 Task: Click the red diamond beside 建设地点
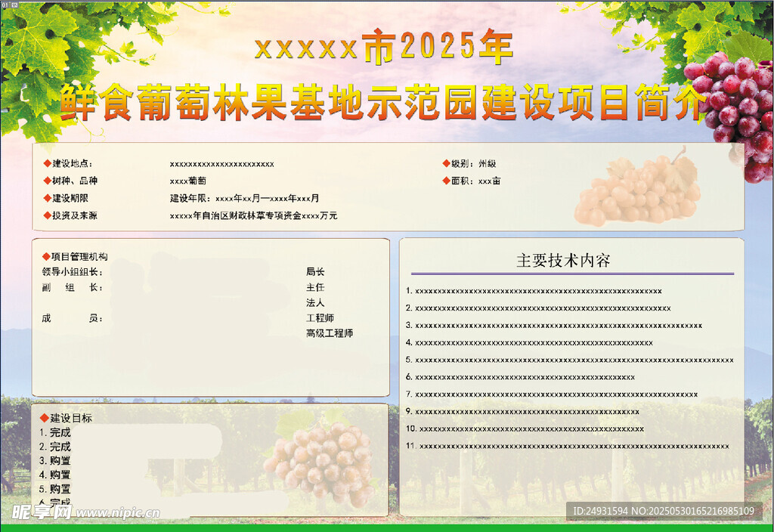tap(47, 163)
